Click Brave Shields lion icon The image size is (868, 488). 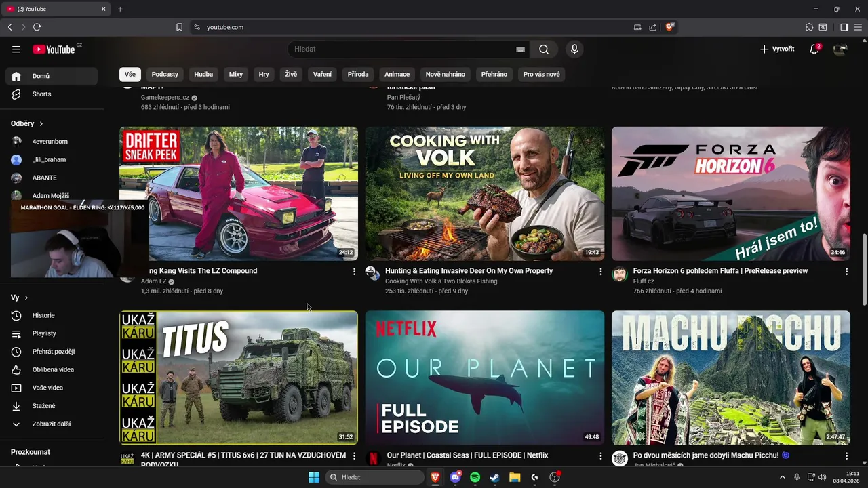click(670, 27)
